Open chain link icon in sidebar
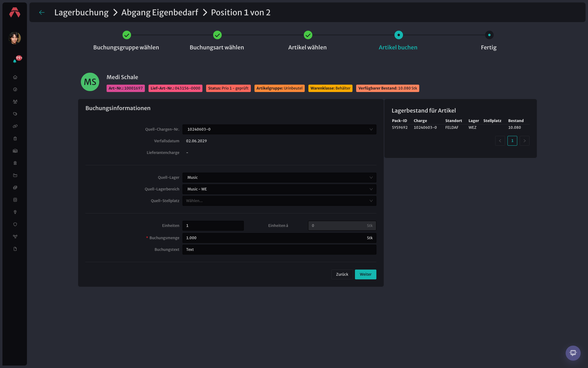This screenshot has height=368, width=588. (15, 126)
